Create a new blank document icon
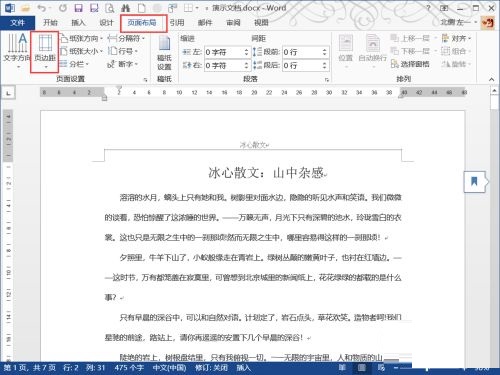 click(x=141, y=8)
